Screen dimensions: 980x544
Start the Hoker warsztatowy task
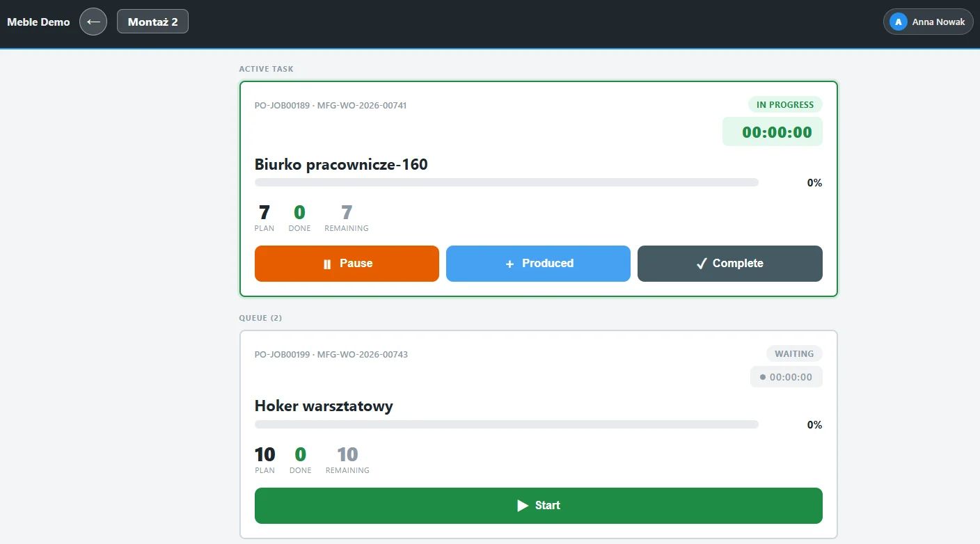(539, 506)
